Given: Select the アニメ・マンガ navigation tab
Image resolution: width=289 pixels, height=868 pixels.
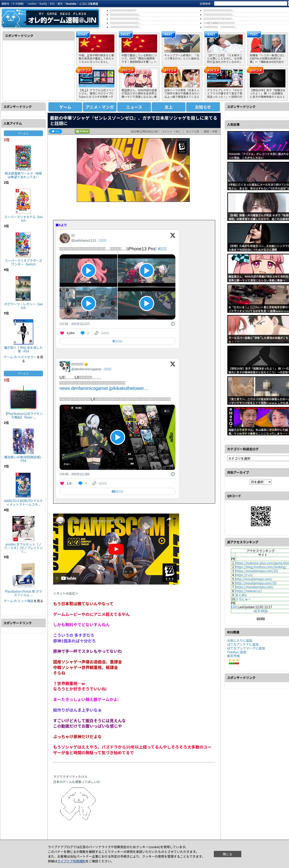Looking at the screenshot, I should (99, 107).
